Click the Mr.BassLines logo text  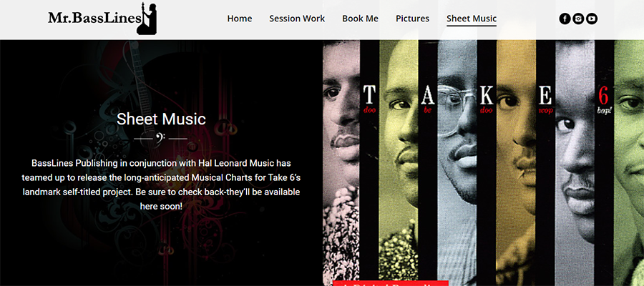(x=94, y=19)
